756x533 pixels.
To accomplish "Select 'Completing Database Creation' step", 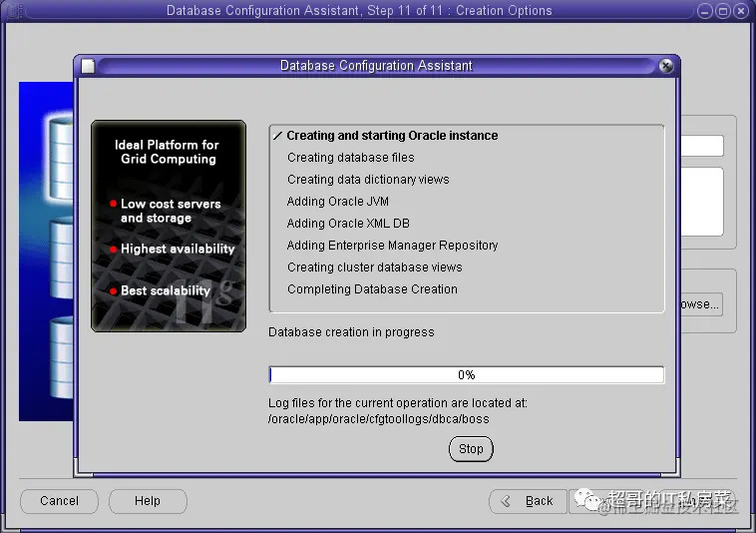I will coord(372,289).
